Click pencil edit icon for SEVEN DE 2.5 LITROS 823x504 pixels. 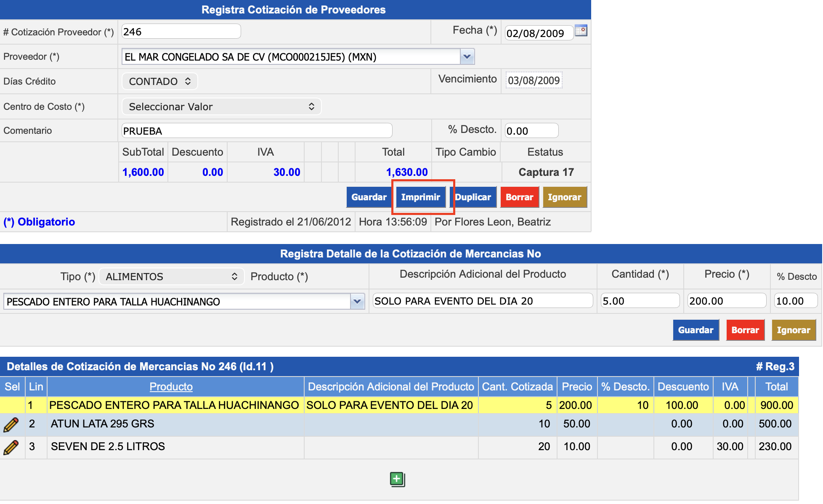11,447
